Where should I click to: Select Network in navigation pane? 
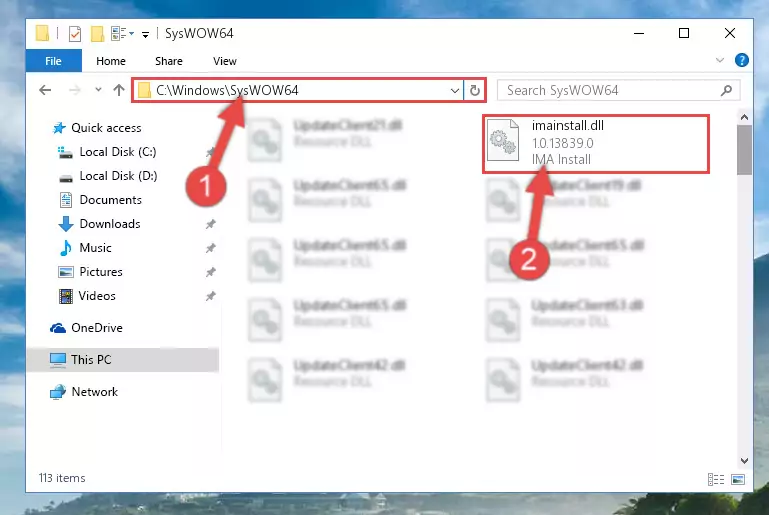pos(95,392)
